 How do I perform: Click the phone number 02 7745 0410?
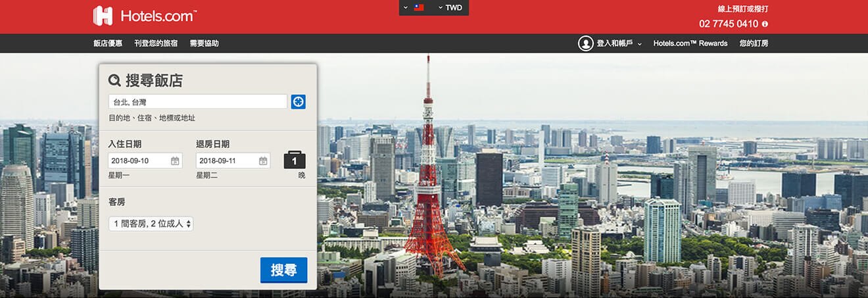click(729, 24)
